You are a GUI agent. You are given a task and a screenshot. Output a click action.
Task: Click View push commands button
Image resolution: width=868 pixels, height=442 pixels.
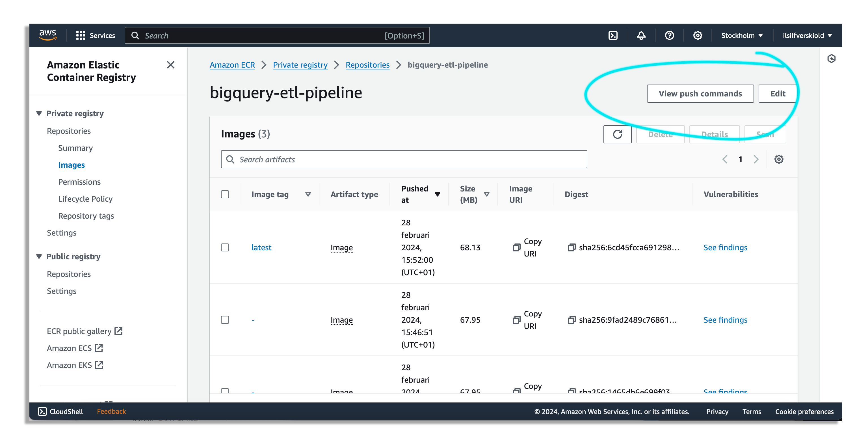(700, 94)
